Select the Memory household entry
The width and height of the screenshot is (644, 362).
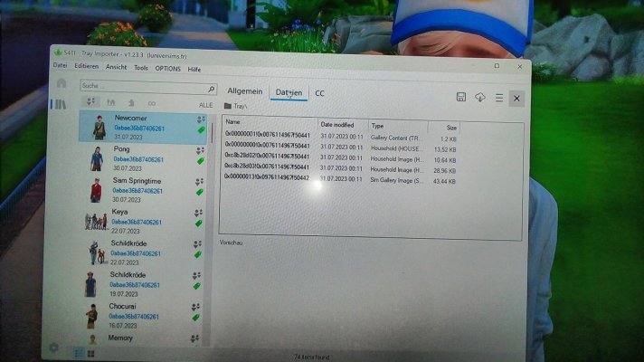[x=137, y=339]
